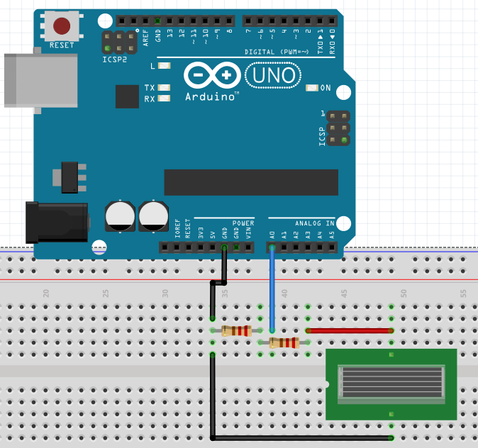The height and width of the screenshot is (448, 478).
Task: Select the long black wire along the bottom
Action: click(x=302, y=438)
